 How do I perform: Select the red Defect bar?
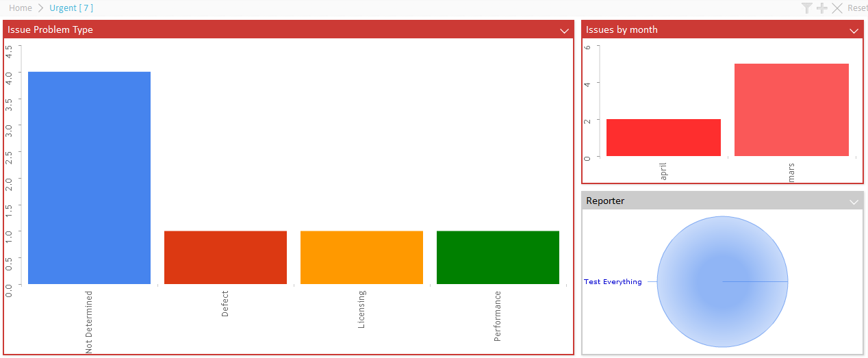[x=225, y=257]
